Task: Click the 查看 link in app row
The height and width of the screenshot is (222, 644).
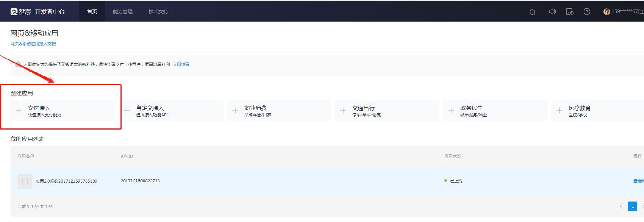Action: point(638,181)
